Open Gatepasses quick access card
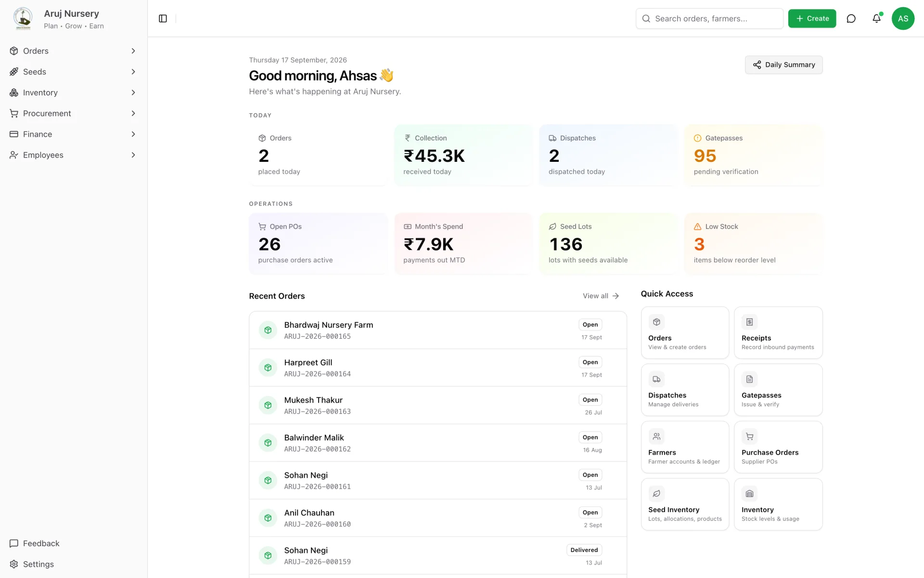This screenshot has width=924, height=578. 778,390
